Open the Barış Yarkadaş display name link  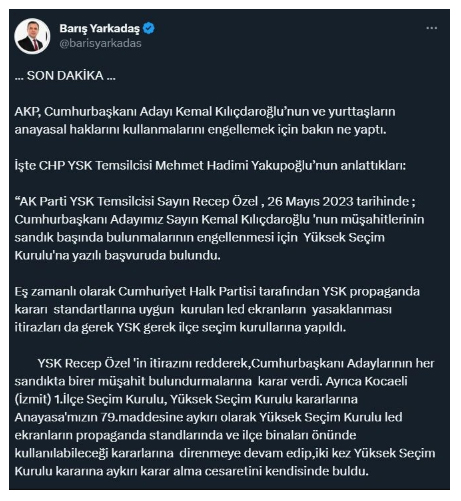tap(99, 29)
